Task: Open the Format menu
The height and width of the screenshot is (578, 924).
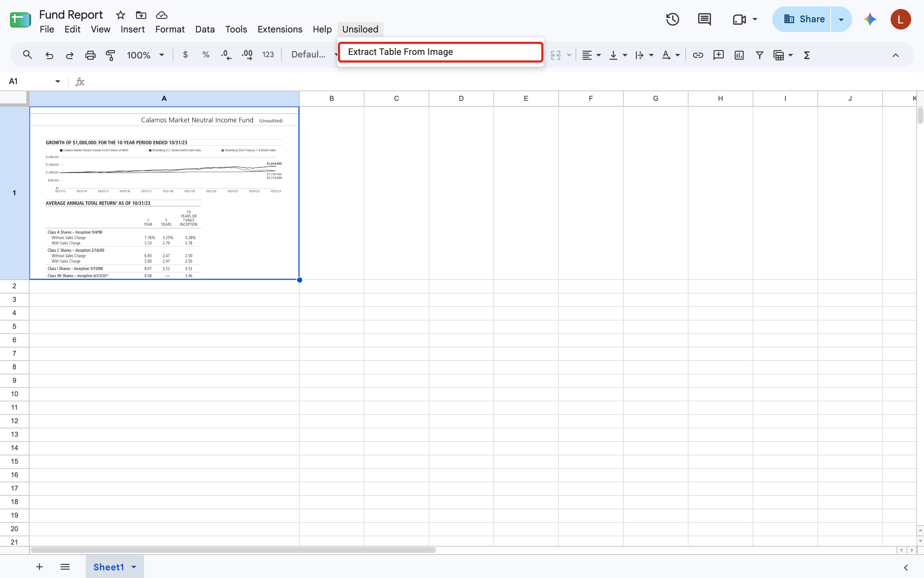Action: point(170,30)
